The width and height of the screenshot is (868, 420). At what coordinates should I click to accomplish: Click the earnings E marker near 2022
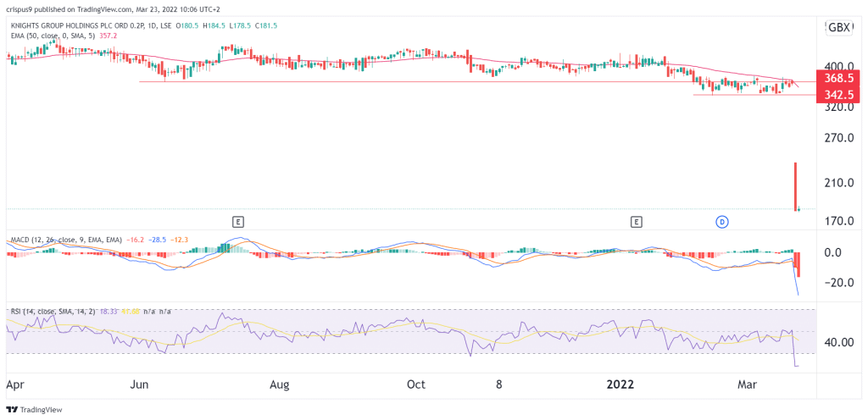click(x=637, y=222)
